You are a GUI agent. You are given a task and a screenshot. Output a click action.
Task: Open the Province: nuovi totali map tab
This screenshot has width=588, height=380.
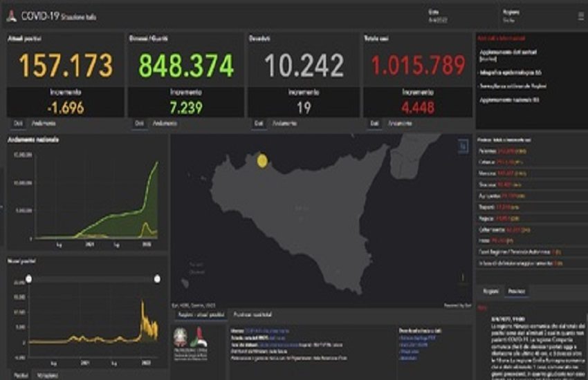[253, 314]
